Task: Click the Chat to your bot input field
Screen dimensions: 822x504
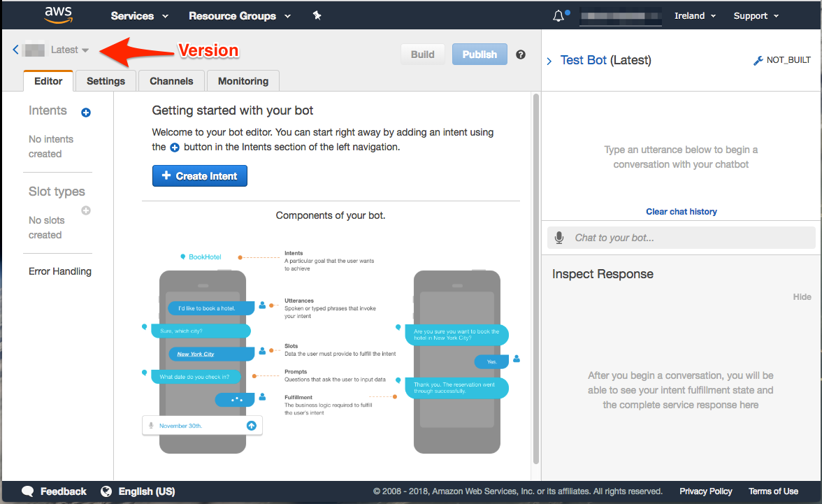Action: (x=688, y=238)
